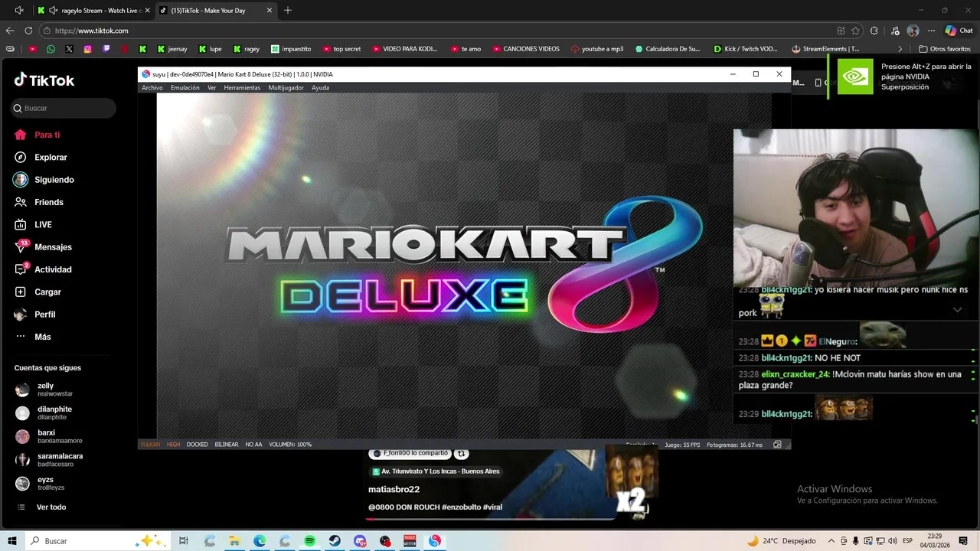Open Actividad notifications in TikTok
Image resolution: width=980 pixels, height=551 pixels.
coord(43,269)
